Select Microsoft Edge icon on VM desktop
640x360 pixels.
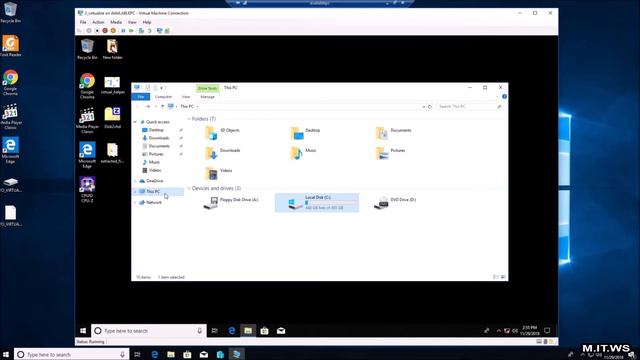pos(87,155)
